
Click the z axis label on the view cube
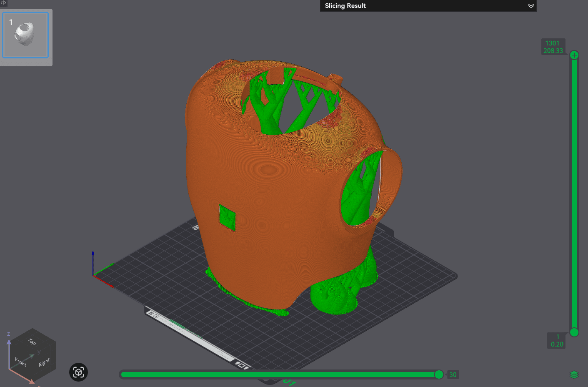pos(8,334)
